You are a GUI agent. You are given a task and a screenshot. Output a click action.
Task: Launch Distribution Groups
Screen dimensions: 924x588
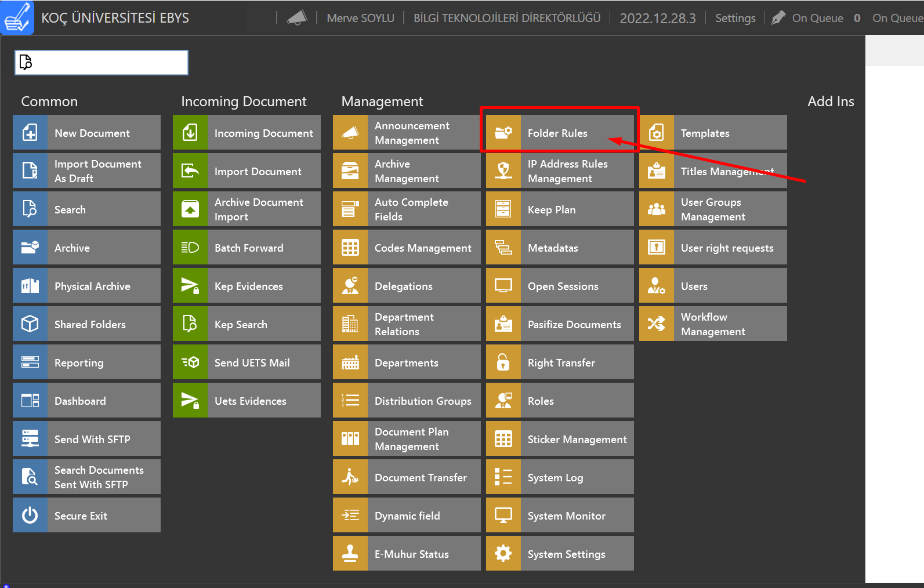(x=407, y=401)
